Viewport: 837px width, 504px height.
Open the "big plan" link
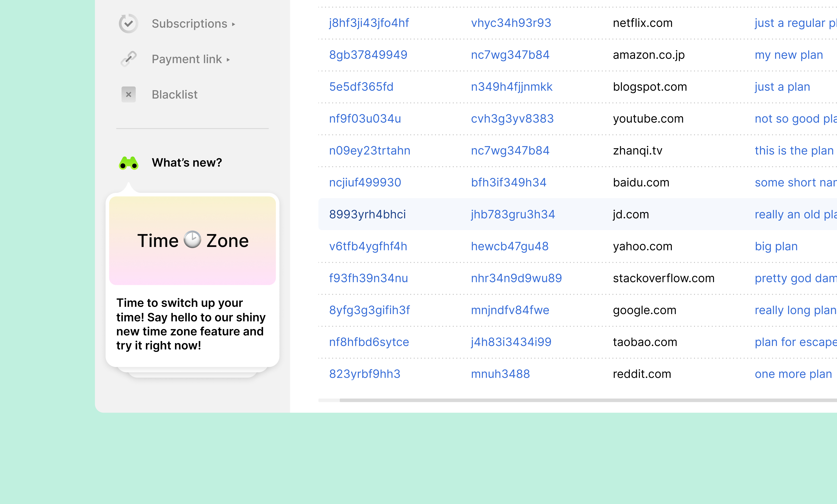pyautogui.click(x=776, y=246)
